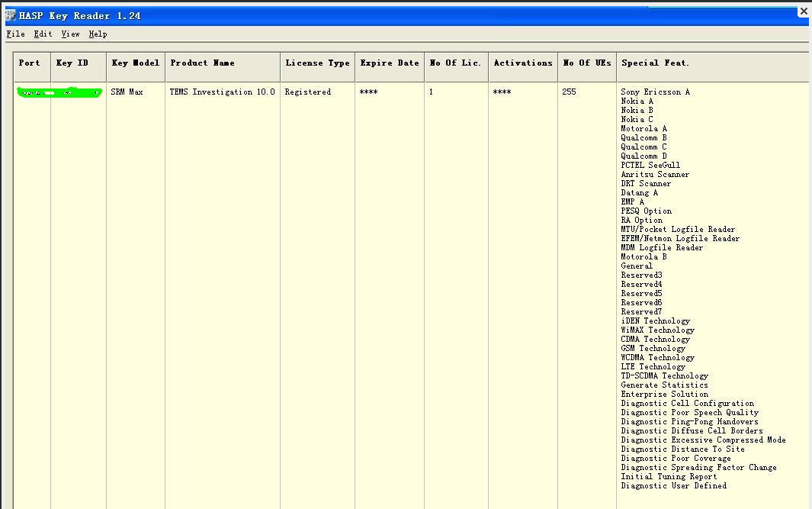Click the MDM Logfile Reader feature
The width and height of the screenshot is (812, 509).
click(x=662, y=248)
